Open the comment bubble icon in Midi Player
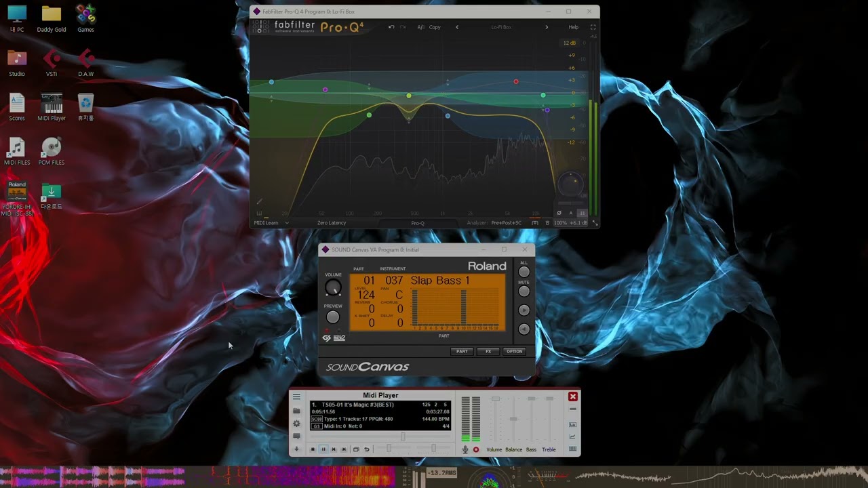This screenshot has height=488, width=868. pos(296,436)
